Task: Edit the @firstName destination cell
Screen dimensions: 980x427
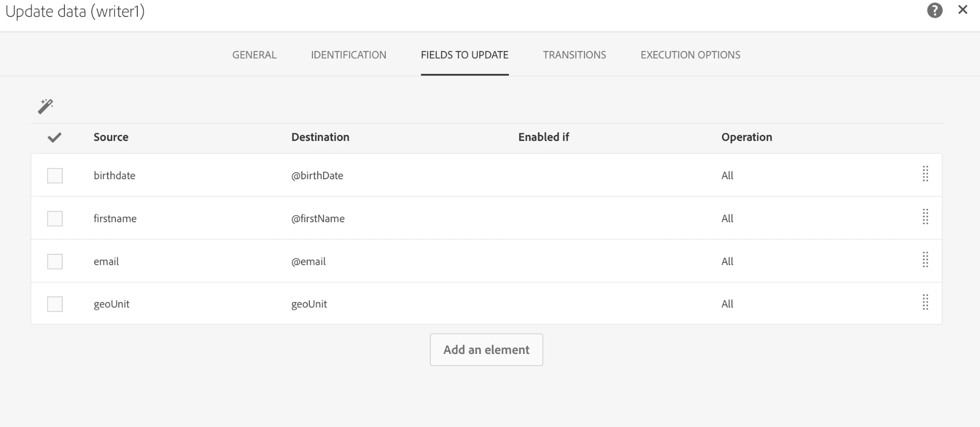Action: click(x=317, y=219)
